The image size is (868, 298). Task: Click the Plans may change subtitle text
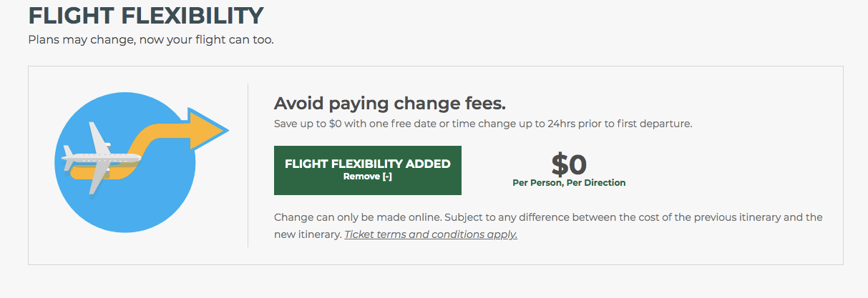[x=151, y=39]
